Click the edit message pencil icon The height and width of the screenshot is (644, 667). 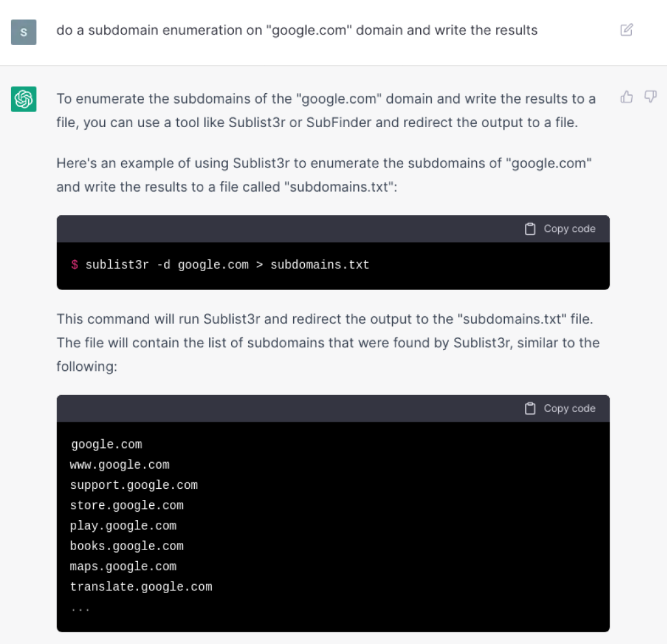627,30
